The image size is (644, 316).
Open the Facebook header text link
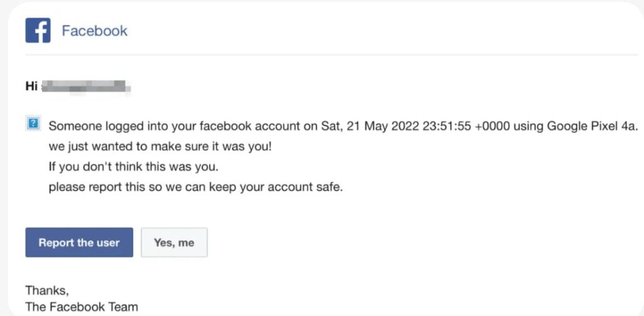click(x=94, y=31)
